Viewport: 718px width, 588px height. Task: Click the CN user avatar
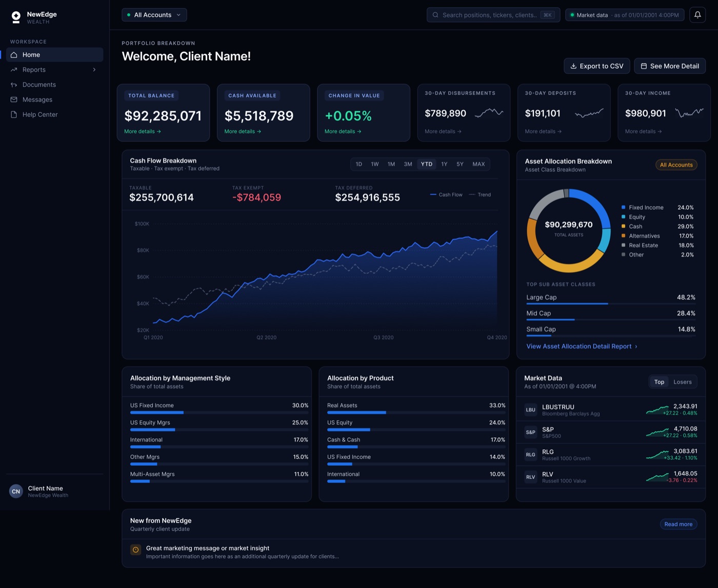(x=16, y=491)
